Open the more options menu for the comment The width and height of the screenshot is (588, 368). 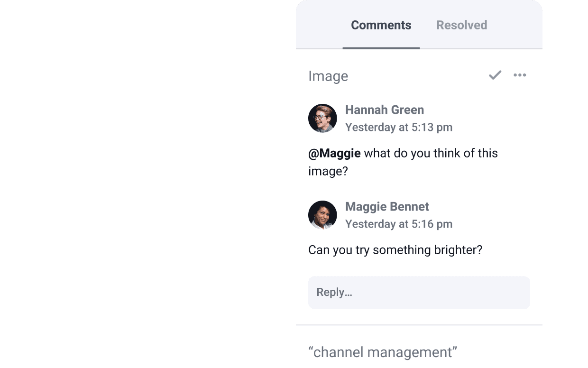tap(520, 75)
